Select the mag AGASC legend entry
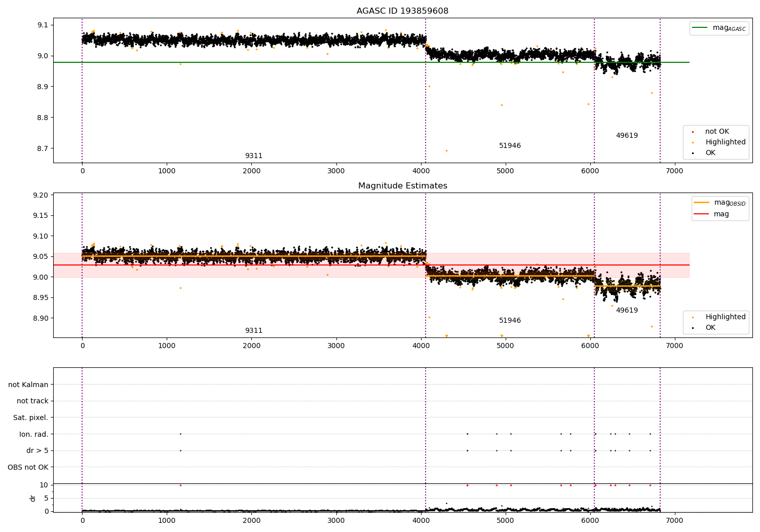 [x=719, y=28]
